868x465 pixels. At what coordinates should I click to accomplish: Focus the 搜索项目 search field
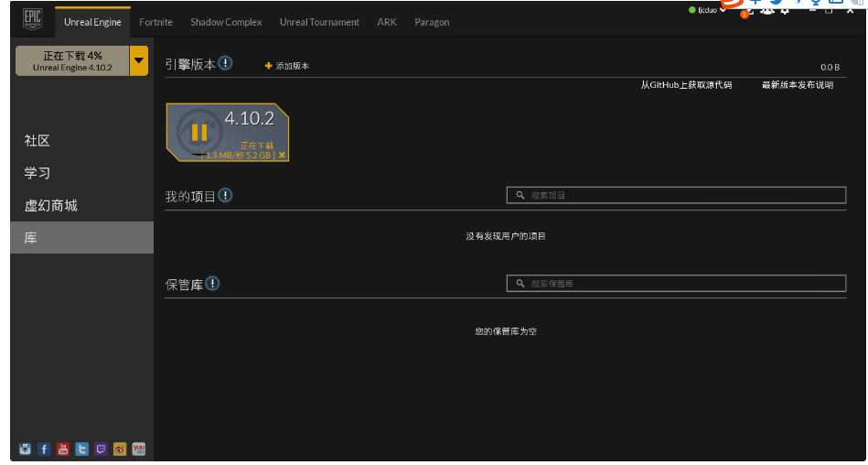tap(676, 195)
